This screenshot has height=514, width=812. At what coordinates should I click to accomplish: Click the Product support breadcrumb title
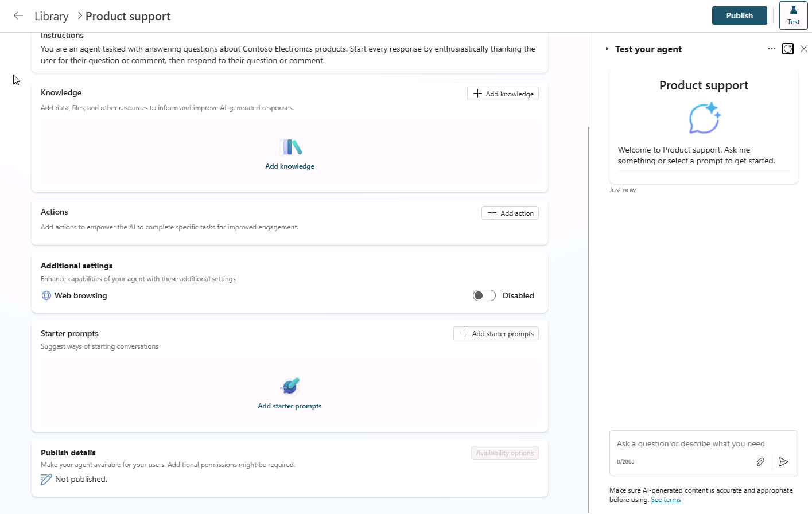point(128,16)
